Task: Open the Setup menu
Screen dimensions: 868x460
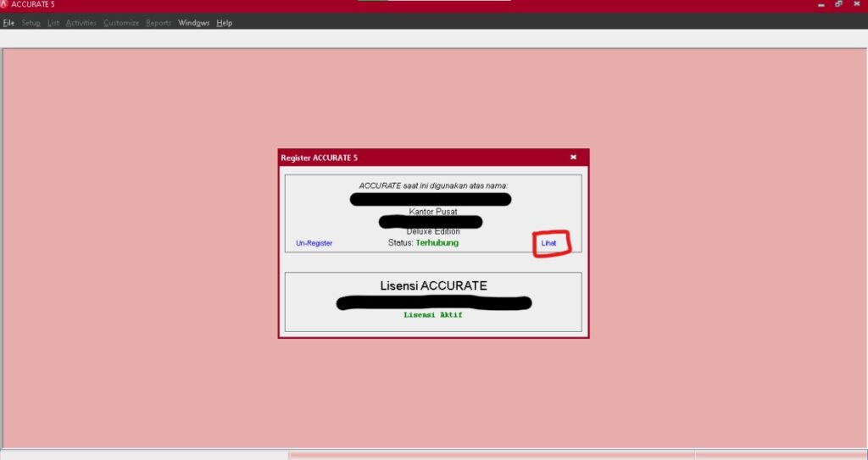Action: point(31,23)
